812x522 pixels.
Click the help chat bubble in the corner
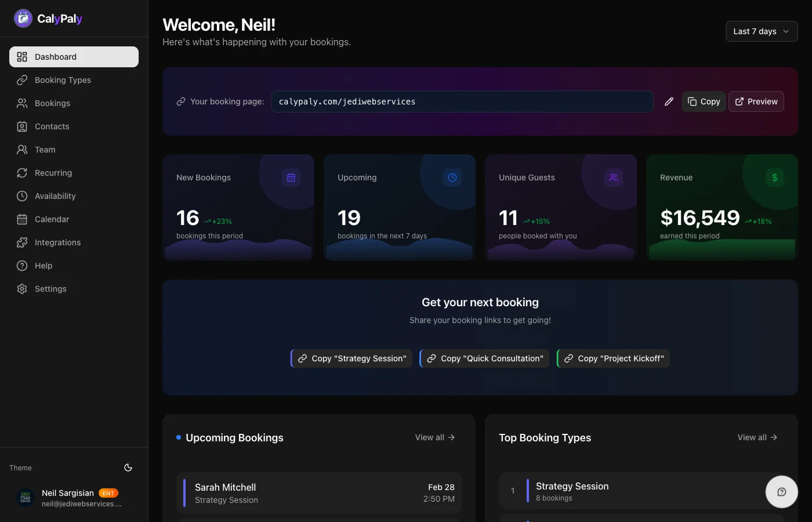(x=782, y=492)
